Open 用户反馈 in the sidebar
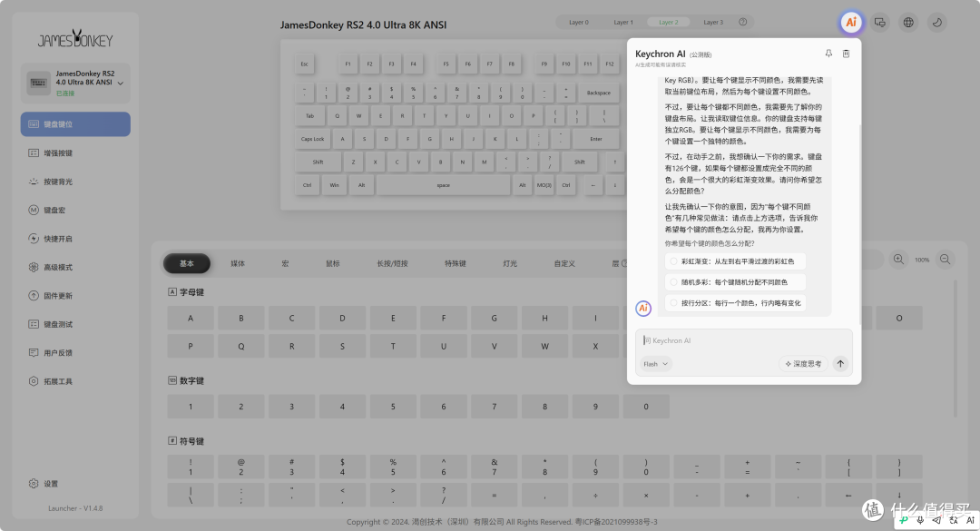980x531 pixels. point(75,353)
